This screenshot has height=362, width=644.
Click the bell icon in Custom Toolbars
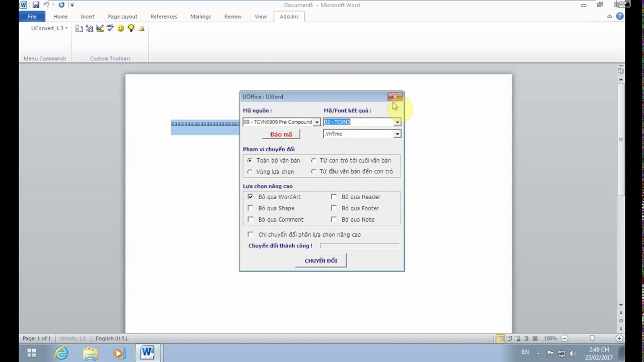141,29
